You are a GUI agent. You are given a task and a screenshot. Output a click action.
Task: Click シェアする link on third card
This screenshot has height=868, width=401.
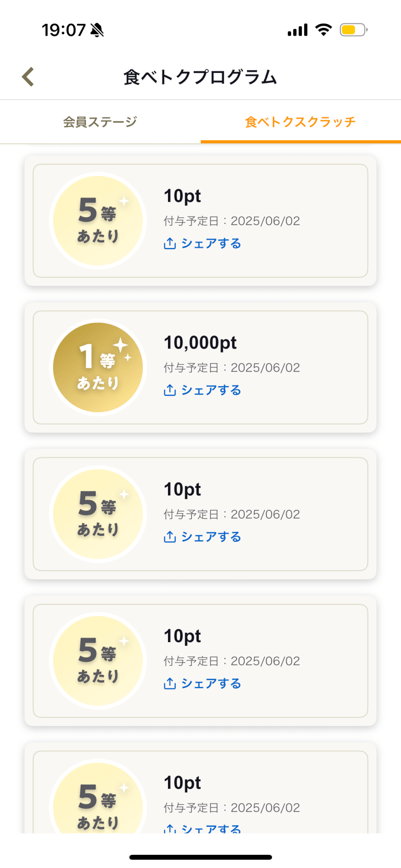tap(211, 537)
